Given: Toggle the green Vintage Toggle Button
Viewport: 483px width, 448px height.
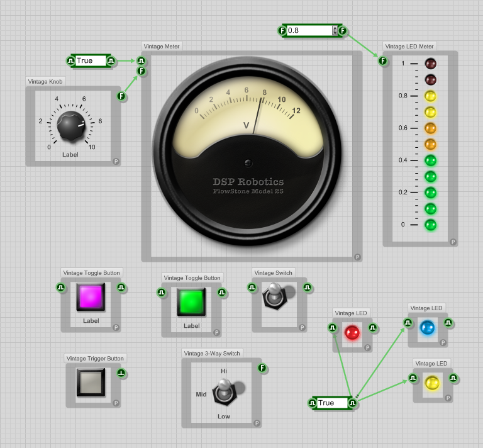Looking at the screenshot, I should [x=191, y=301].
